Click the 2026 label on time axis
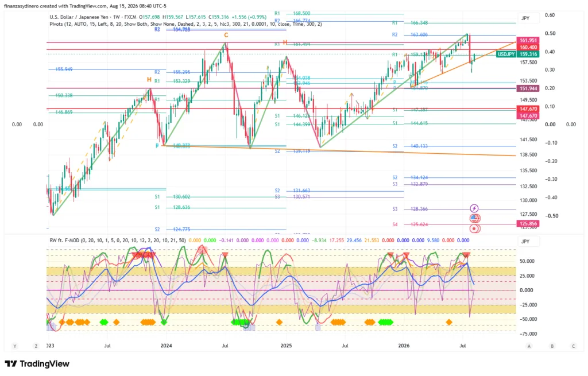This screenshot has width=588, height=376. coord(404,346)
